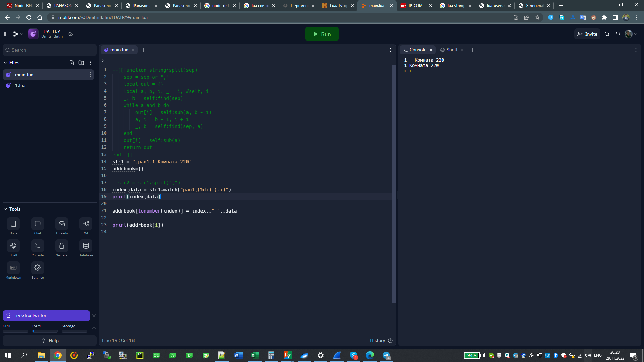Expand the resources panel chevron
The image size is (644, 362).
[94, 328]
